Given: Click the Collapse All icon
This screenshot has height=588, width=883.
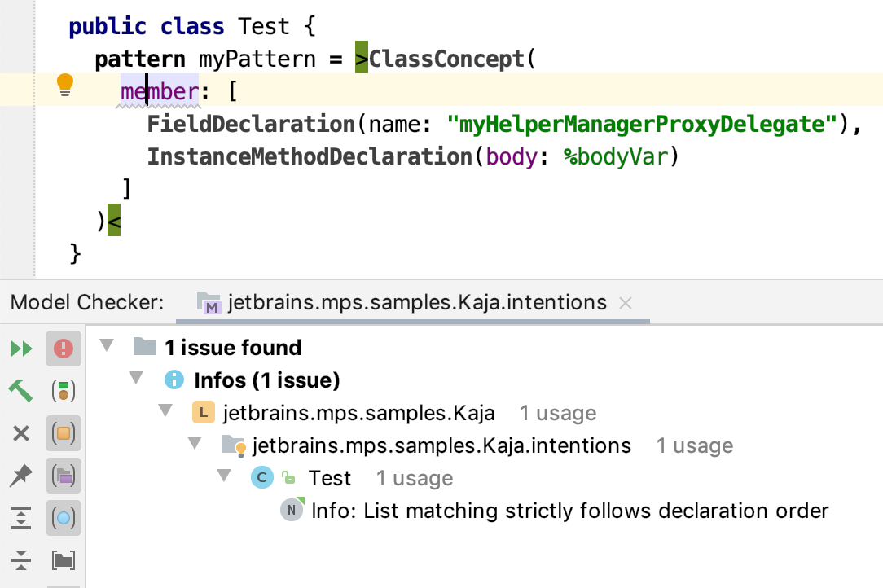Looking at the screenshot, I should 21,560.
